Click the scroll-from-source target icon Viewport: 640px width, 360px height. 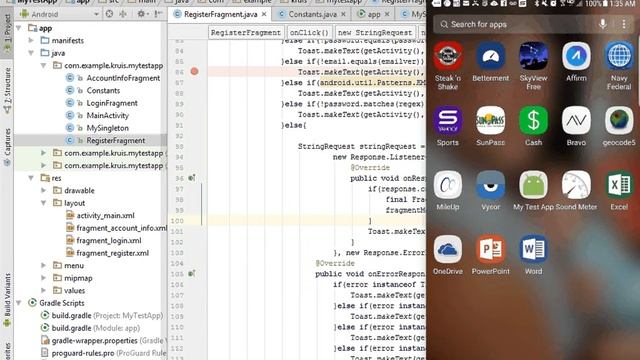[x=109, y=14]
